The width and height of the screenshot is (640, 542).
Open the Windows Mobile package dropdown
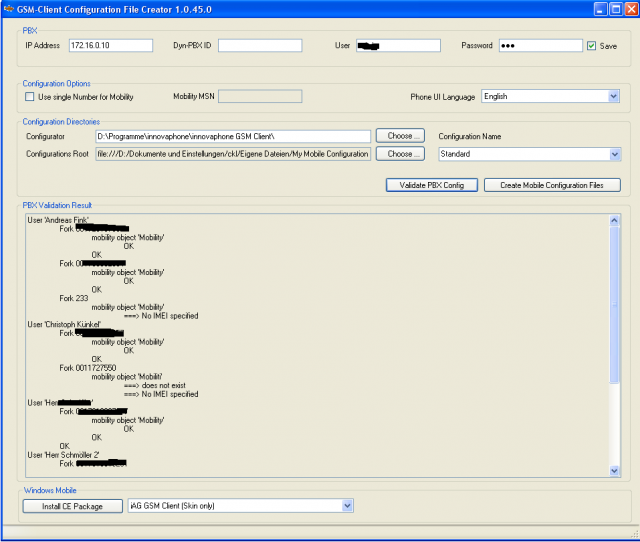click(347, 506)
